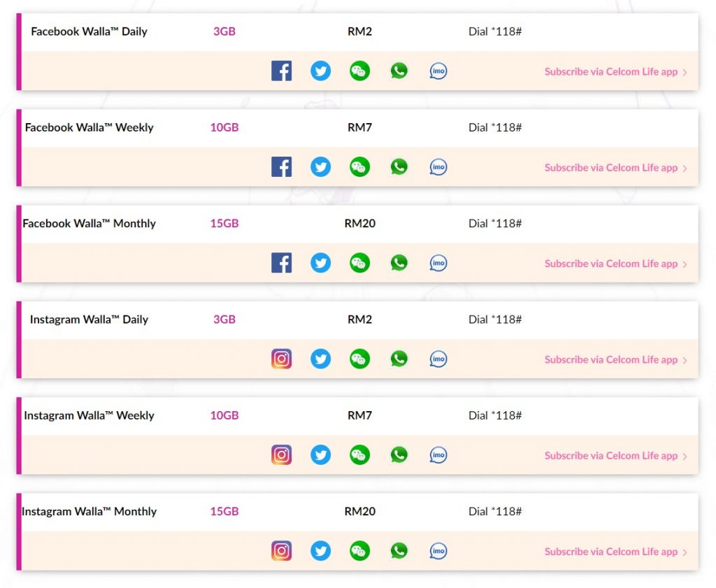Click RM20 price of Instagram Walla Monthly

tap(360, 511)
